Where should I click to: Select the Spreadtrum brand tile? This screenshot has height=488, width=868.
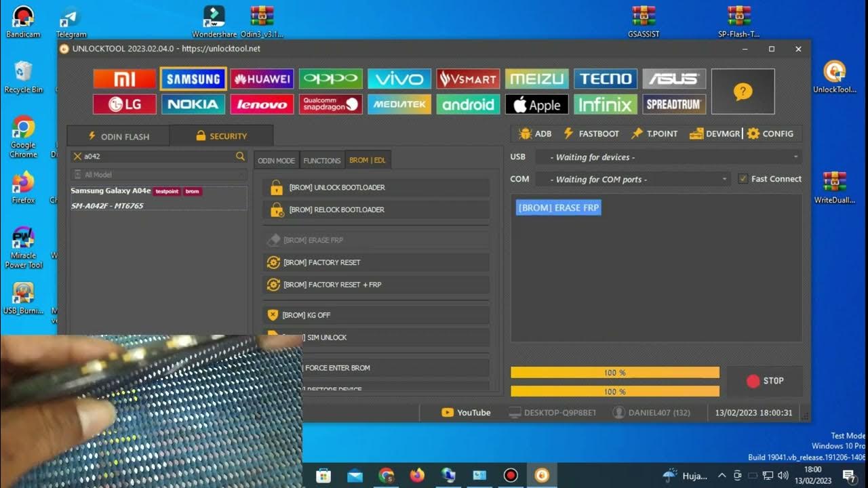pos(674,104)
